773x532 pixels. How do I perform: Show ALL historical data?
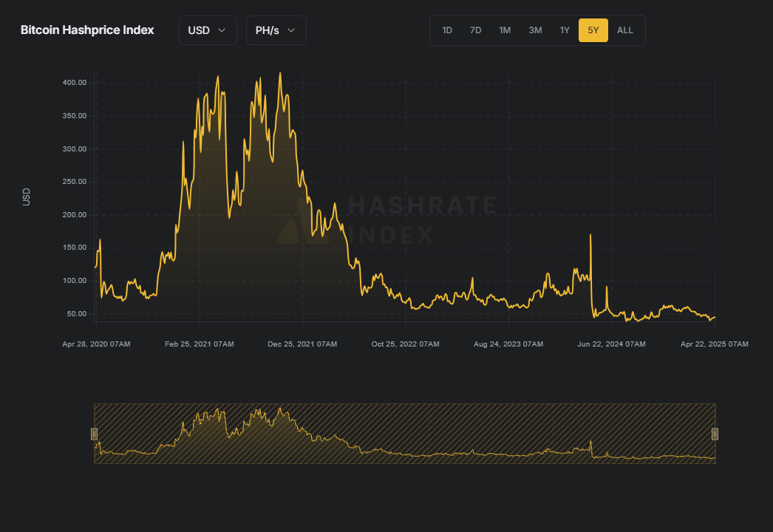[x=624, y=30]
